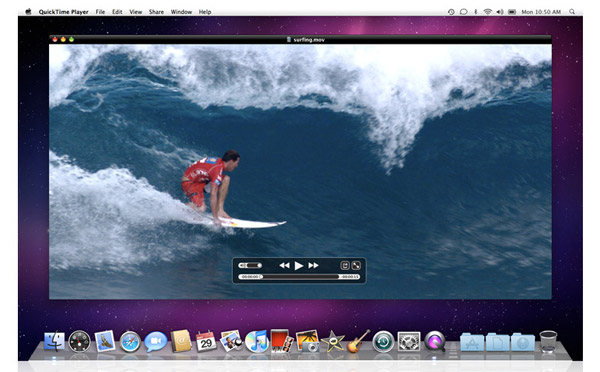Close the surfing.mov window
The image size is (600, 372).
point(55,39)
